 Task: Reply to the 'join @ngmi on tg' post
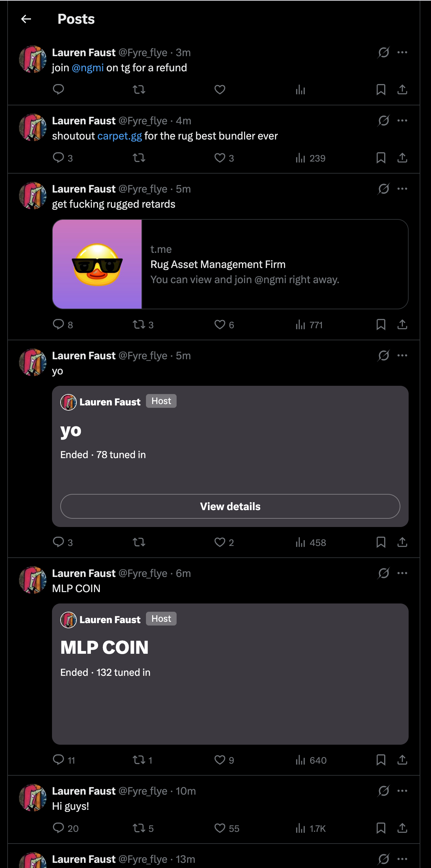[59, 90]
